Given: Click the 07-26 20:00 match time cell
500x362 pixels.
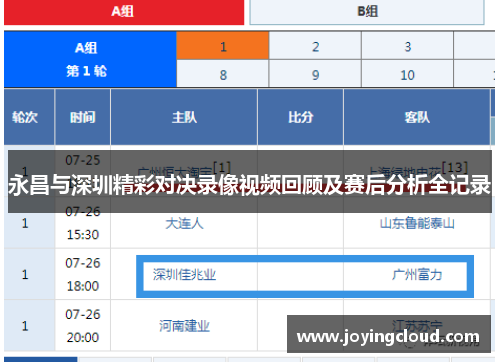Looking at the screenshot, I should pos(83,326).
